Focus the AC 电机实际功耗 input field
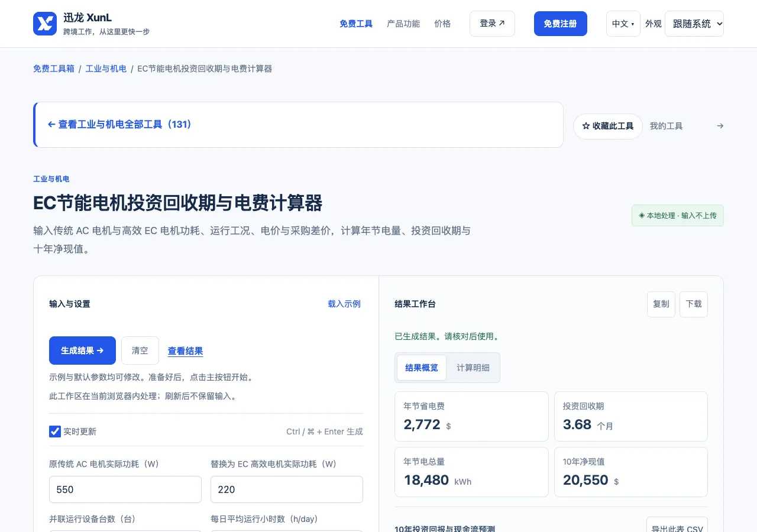 [x=125, y=489]
